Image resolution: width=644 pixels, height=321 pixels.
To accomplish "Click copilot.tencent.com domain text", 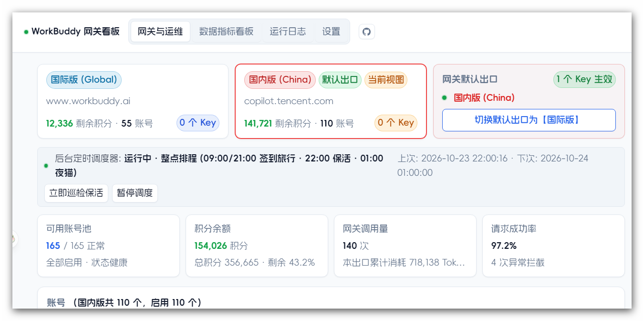I will 289,101.
